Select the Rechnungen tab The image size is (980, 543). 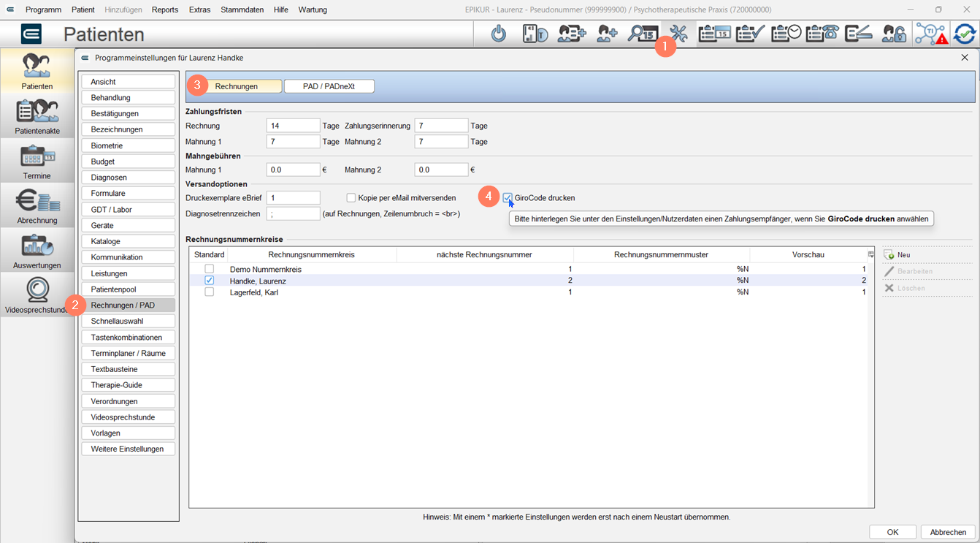point(237,86)
